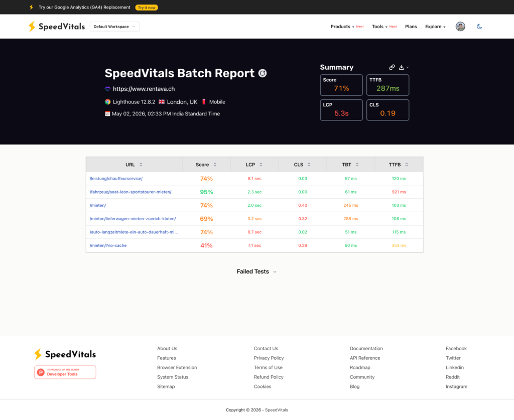Viewport: 514px width, 420px height.
Task: Sort table by Score column
Action: [206, 165]
